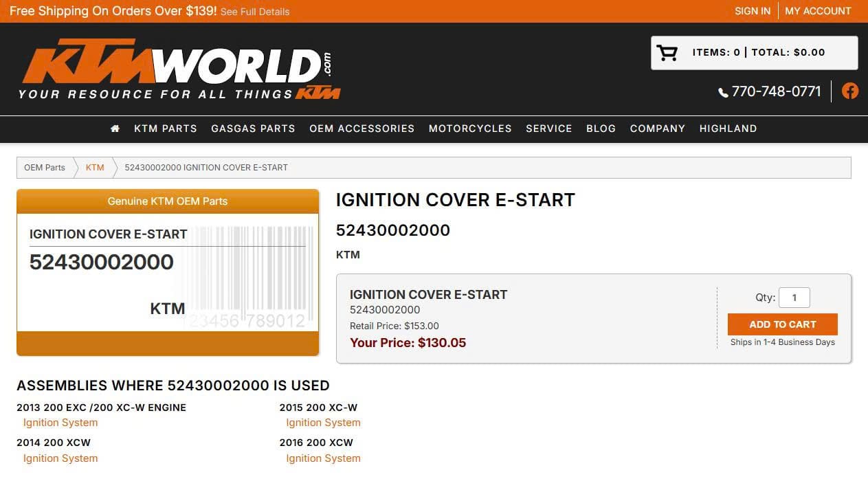The image size is (868, 479).
Task: Open Ignition System under 2014 200 XCW
Action: (x=60, y=458)
